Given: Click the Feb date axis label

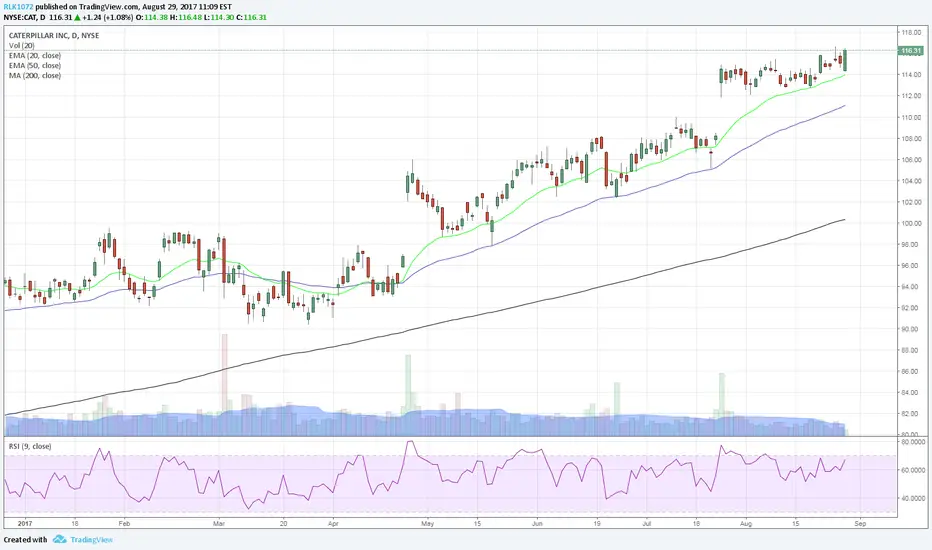Looking at the screenshot, I should click(x=124, y=524).
